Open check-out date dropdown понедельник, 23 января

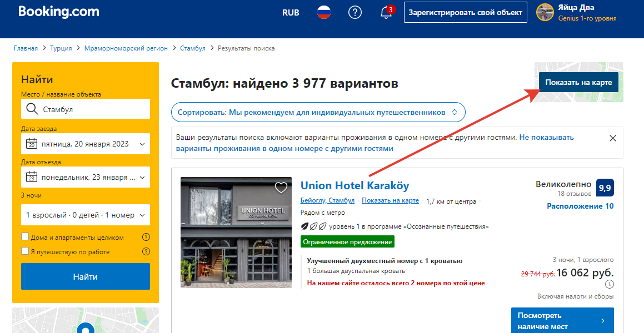(x=86, y=178)
